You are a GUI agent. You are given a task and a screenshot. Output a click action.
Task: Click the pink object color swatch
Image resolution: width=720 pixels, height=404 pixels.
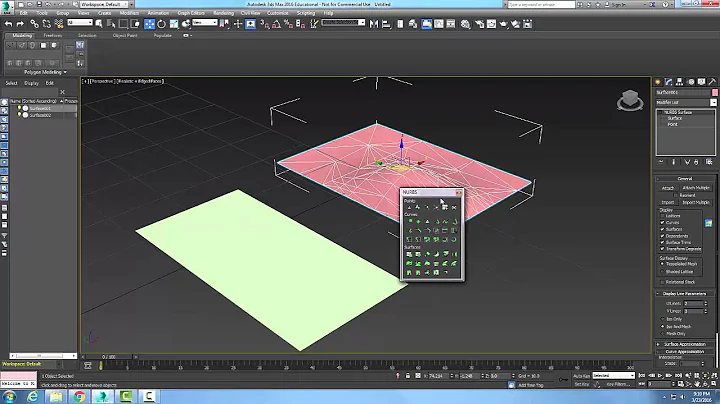(714, 92)
